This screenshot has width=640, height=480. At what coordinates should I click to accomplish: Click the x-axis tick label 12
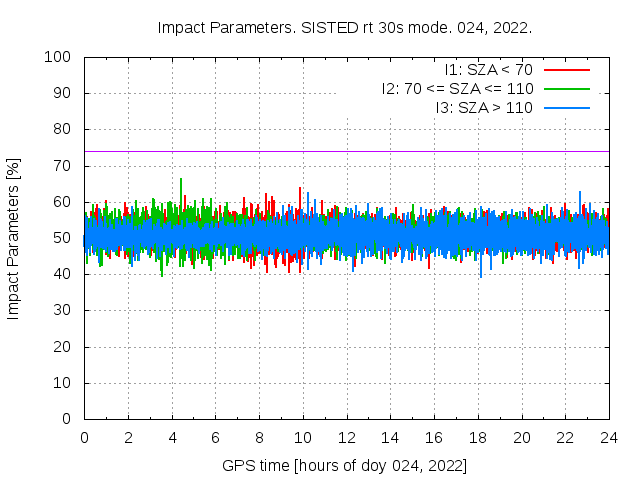click(347, 437)
